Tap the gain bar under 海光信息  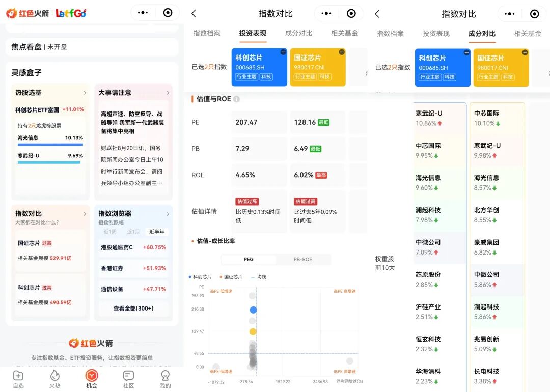pos(50,146)
